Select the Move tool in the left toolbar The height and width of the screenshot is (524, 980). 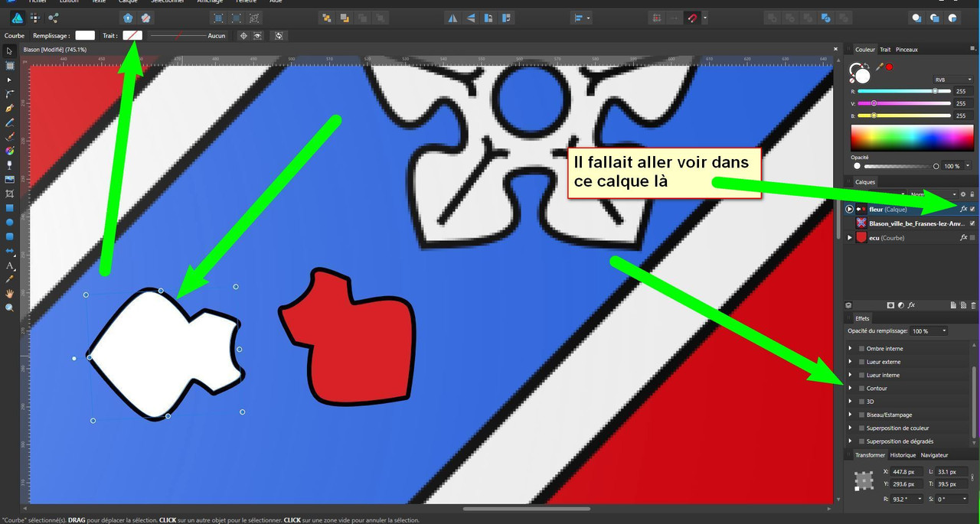(x=9, y=51)
